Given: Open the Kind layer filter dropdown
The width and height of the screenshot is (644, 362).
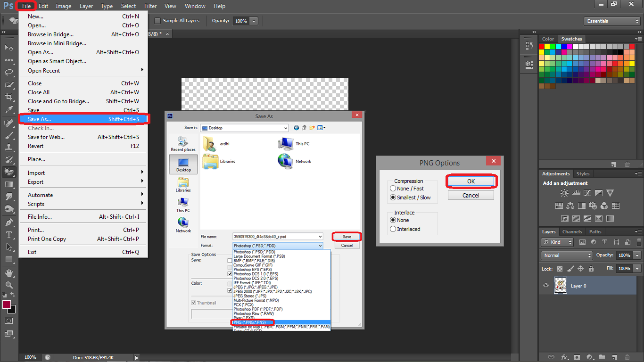Looking at the screenshot, I should click(x=557, y=242).
